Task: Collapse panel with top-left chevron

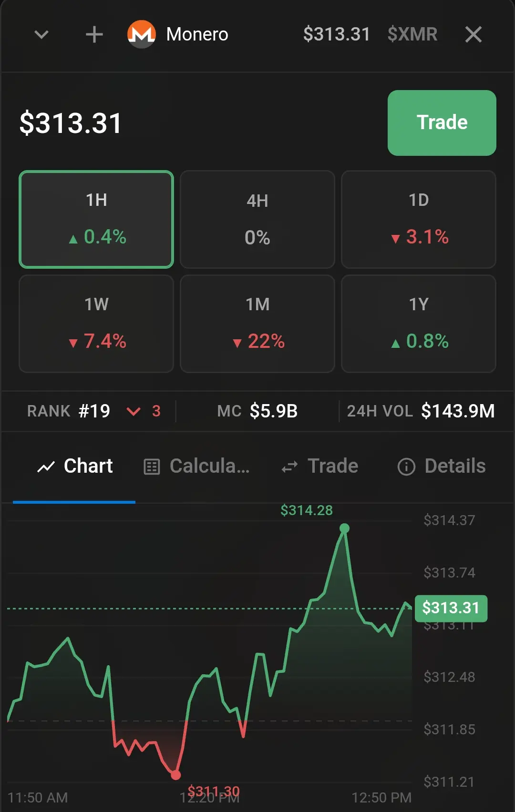Action: click(x=42, y=34)
